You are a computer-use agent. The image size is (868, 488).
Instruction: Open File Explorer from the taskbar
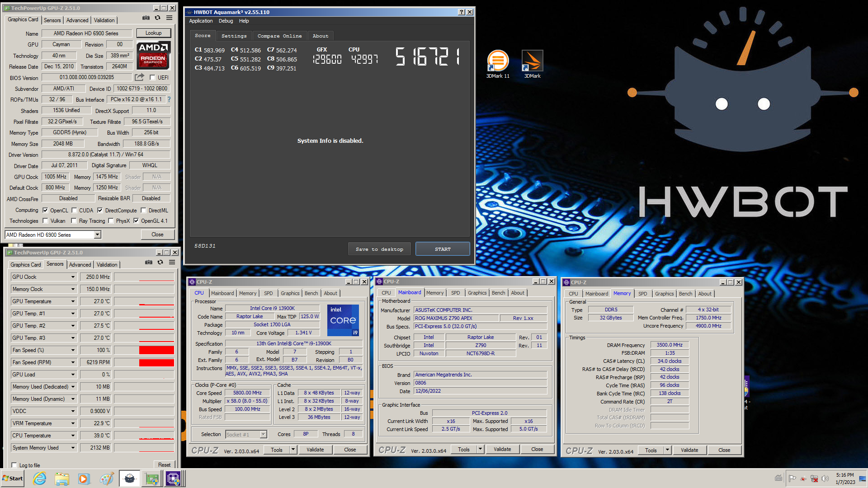point(62,479)
